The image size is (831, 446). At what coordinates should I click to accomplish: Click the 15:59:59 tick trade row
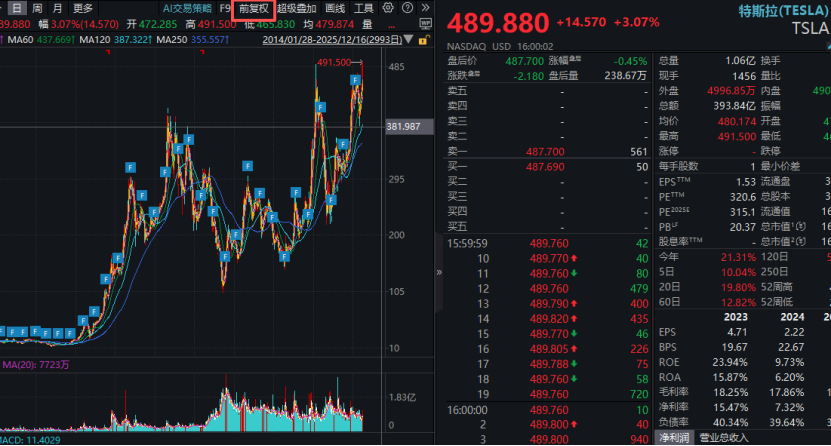click(x=547, y=244)
